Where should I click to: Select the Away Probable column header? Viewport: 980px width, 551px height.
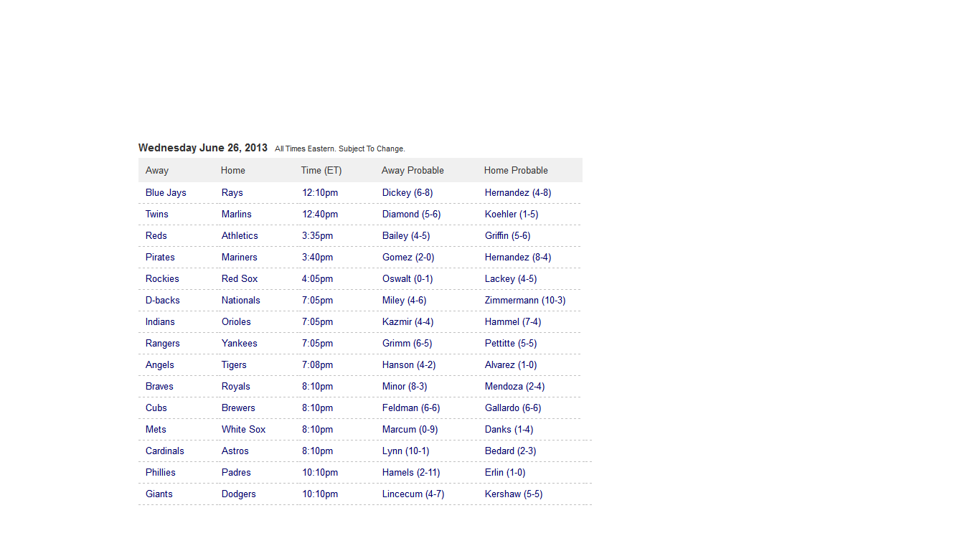tap(413, 170)
